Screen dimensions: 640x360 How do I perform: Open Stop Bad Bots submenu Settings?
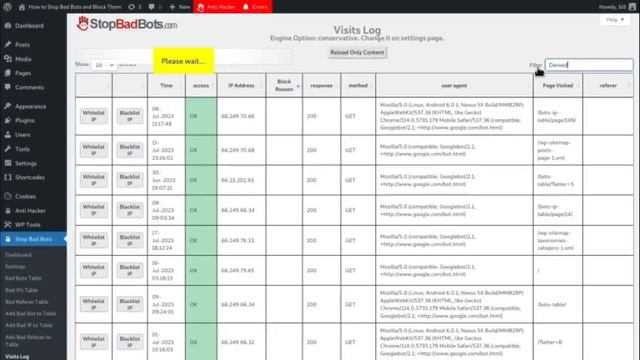15,267
